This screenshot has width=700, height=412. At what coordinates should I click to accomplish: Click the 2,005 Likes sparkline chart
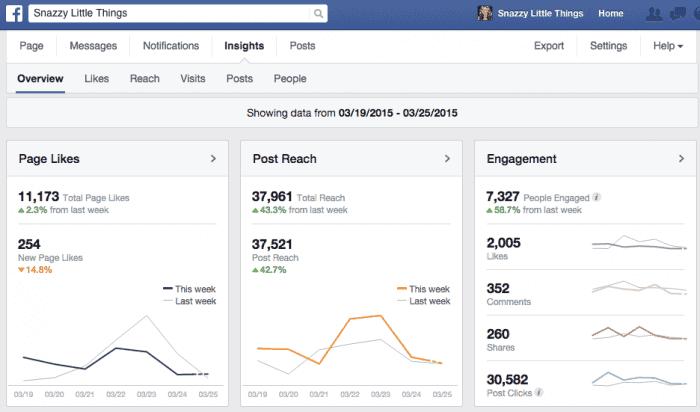(639, 243)
